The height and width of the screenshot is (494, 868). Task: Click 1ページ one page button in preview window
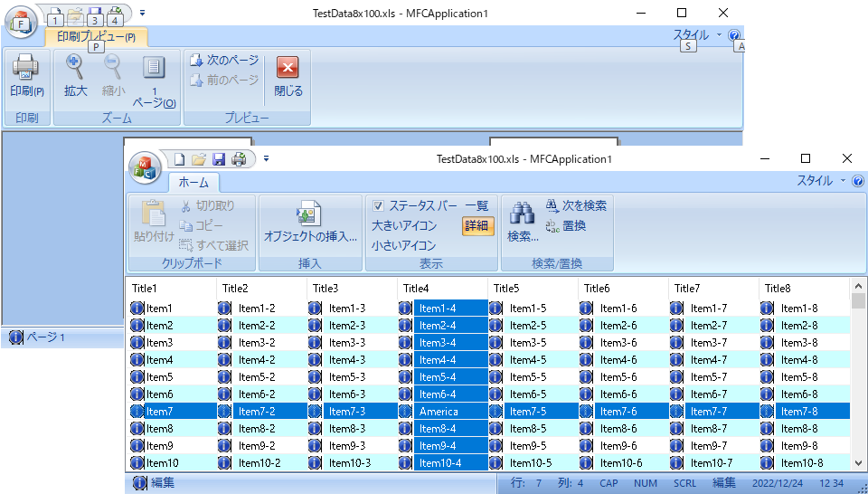tap(154, 81)
